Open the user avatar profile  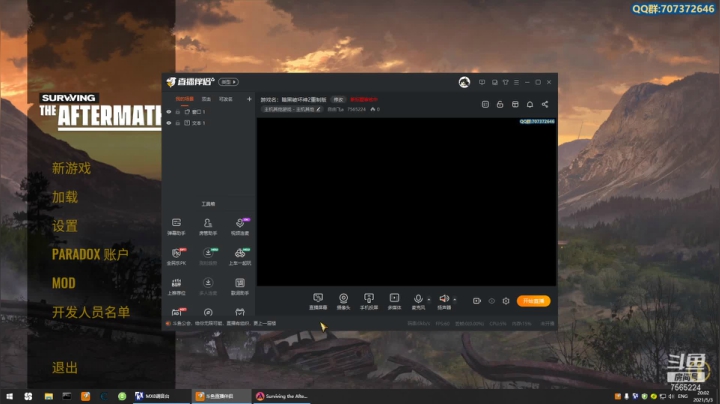coord(464,82)
